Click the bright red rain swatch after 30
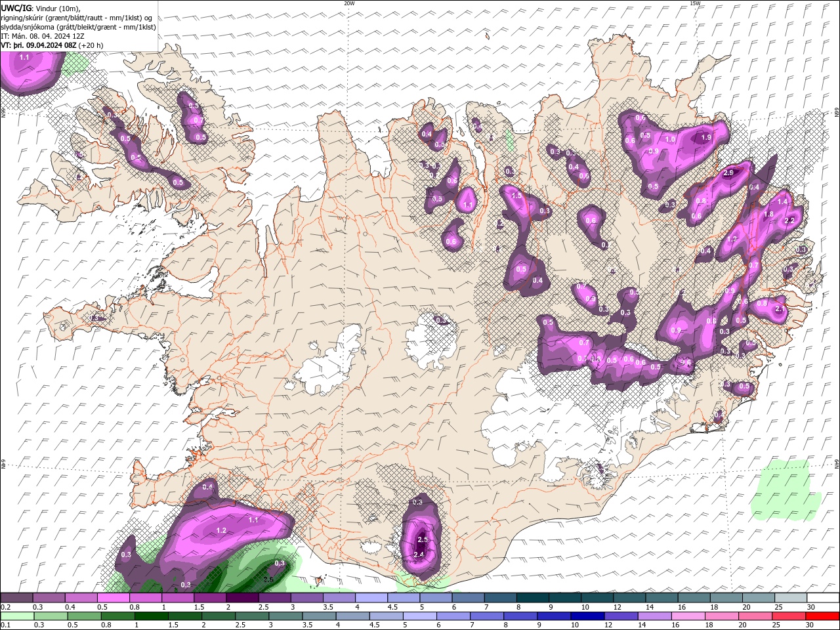Viewport: 840px width, 630px height. point(822,616)
